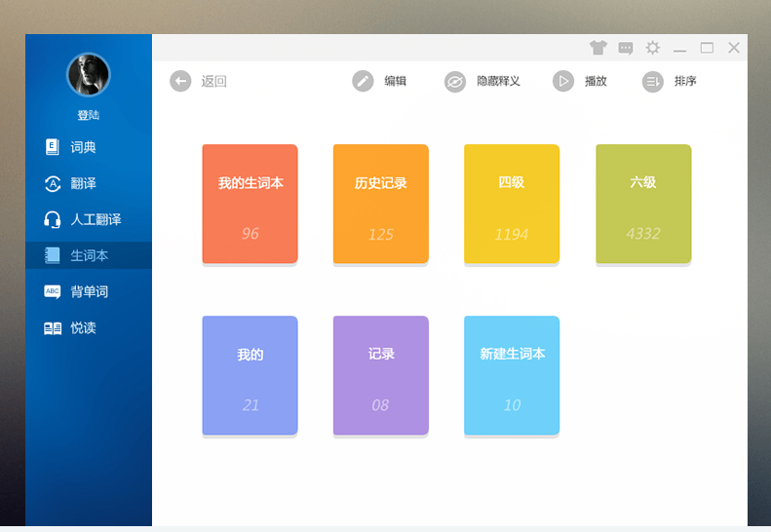The width and height of the screenshot is (771, 532).
Task: Open skin themes via t-shirt icon
Action: click(x=598, y=48)
